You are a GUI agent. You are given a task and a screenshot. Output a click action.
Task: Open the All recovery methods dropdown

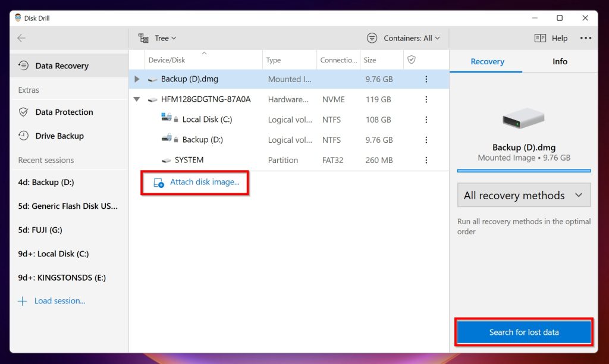pos(523,194)
